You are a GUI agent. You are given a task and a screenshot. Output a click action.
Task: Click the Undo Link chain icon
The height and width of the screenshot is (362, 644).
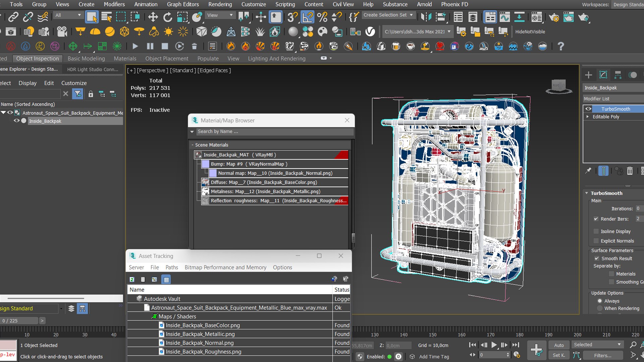click(x=28, y=17)
